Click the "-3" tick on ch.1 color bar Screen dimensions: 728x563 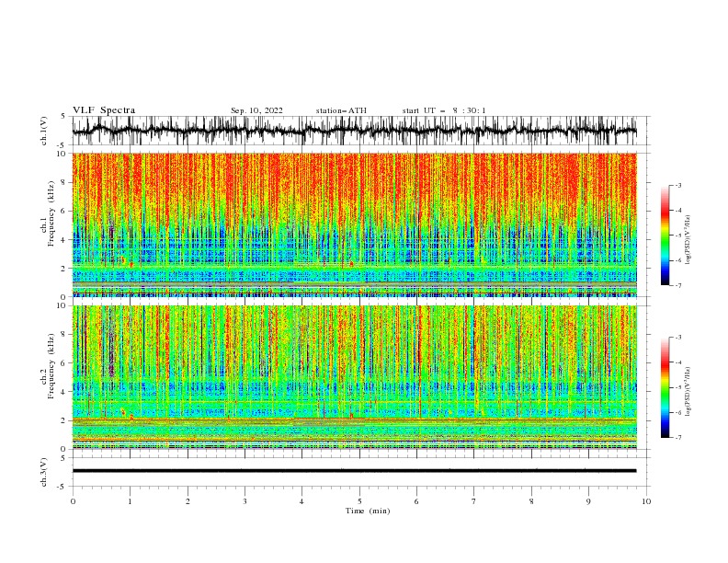(x=677, y=185)
